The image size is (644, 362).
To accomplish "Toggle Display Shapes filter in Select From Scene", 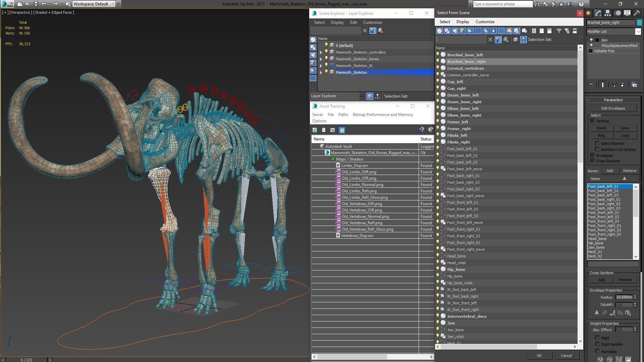I will (447, 31).
